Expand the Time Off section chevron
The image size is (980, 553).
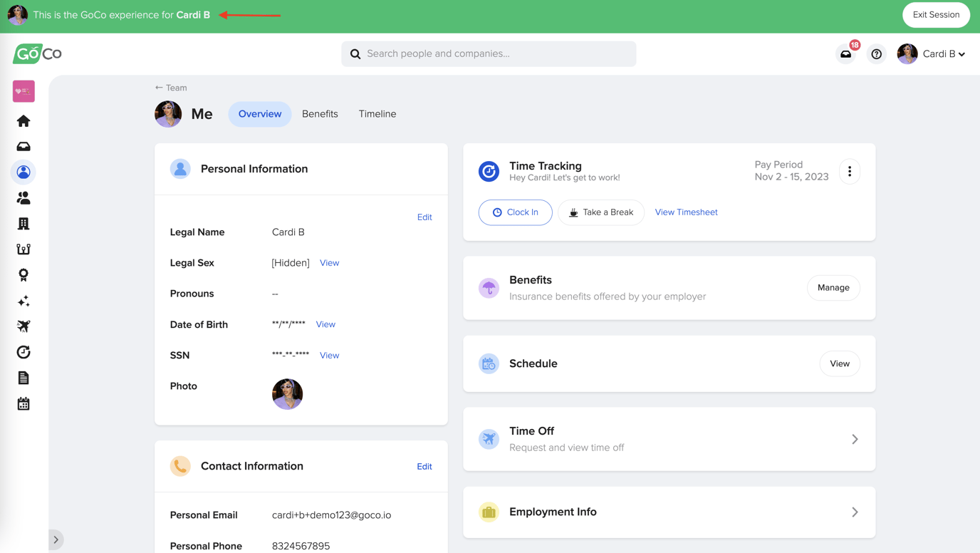coord(855,439)
